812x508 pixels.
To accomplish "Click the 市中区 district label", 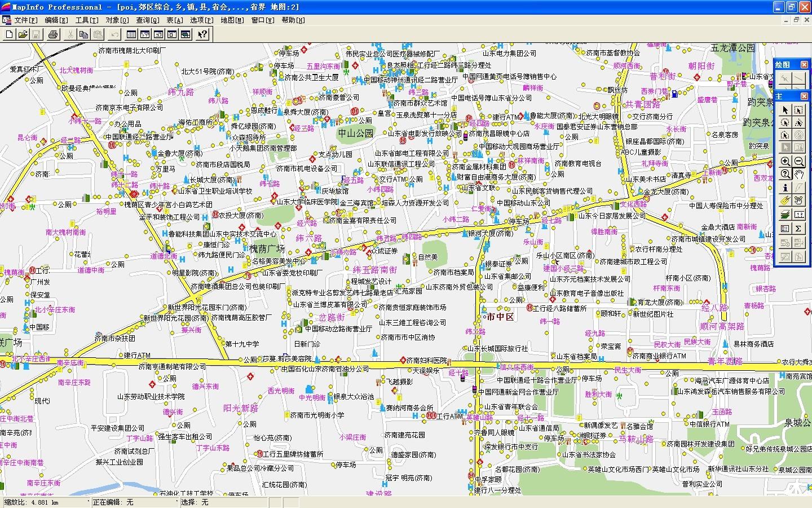I will (501, 317).
